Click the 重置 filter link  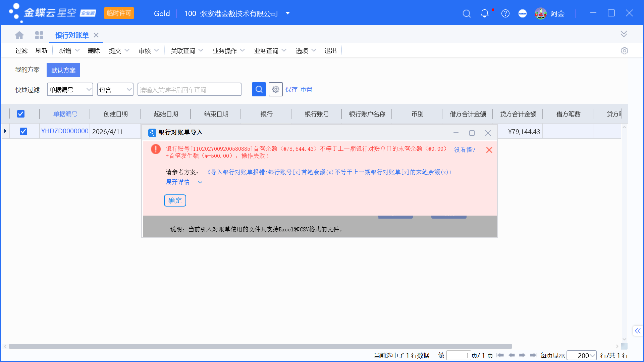point(306,90)
